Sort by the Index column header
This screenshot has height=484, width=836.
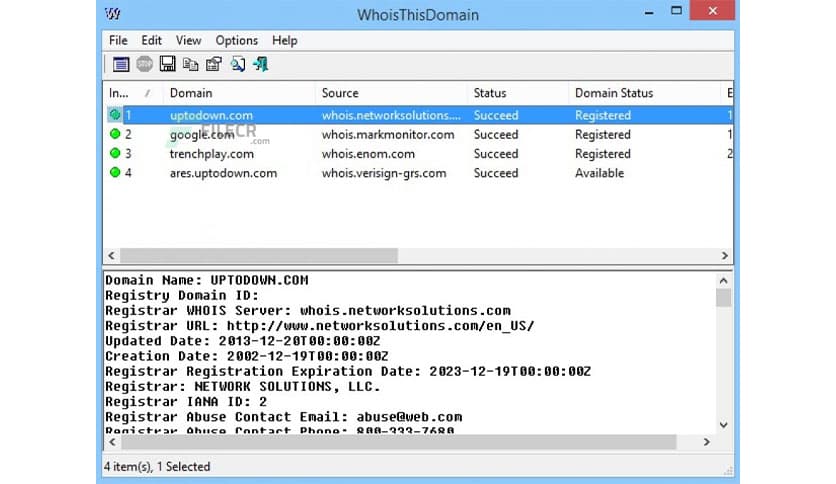click(x=133, y=93)
